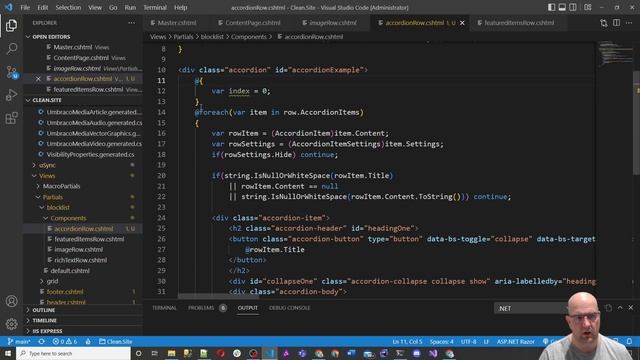Click the editor vertical scrollbar
640x360 pixels.
[636, 122]
